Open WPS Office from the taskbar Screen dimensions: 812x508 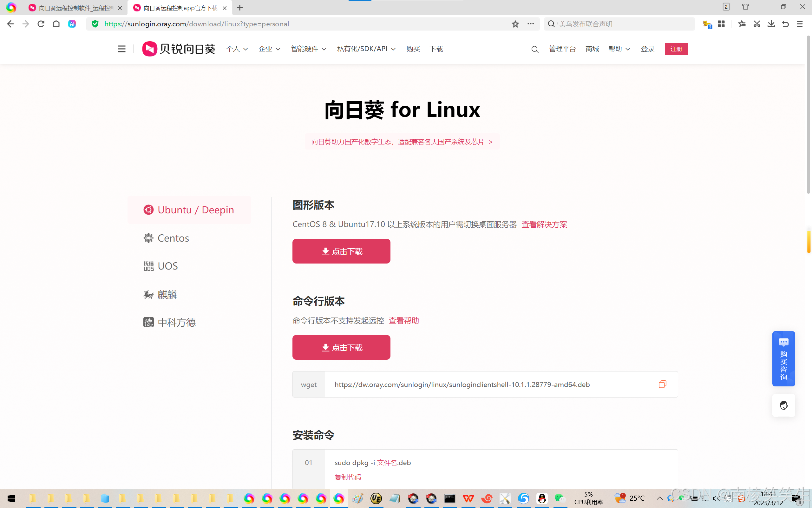click(468, 498)
